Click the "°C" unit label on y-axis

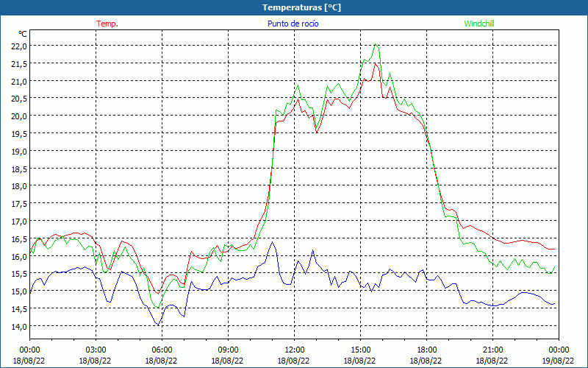pos(23,34)
